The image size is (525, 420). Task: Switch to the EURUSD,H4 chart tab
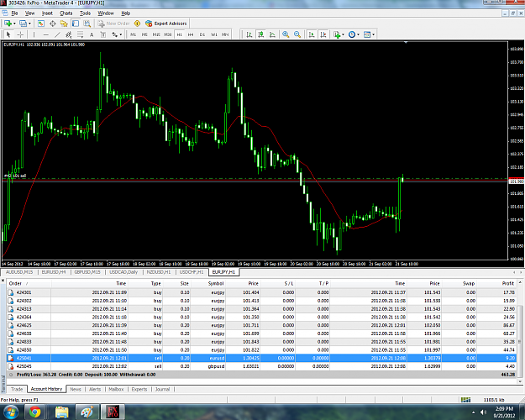54,272
